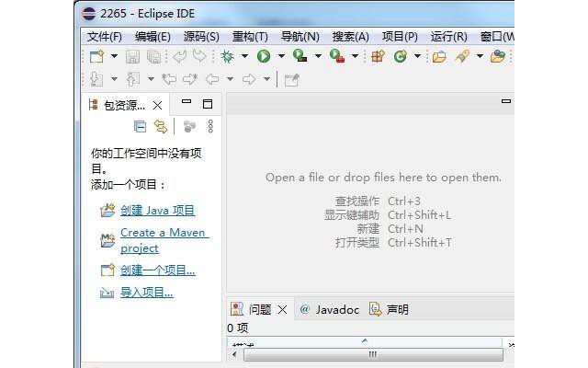
Task: Open the 源码(S) menu
Action: pyautogui.click(x=201, y=37)
